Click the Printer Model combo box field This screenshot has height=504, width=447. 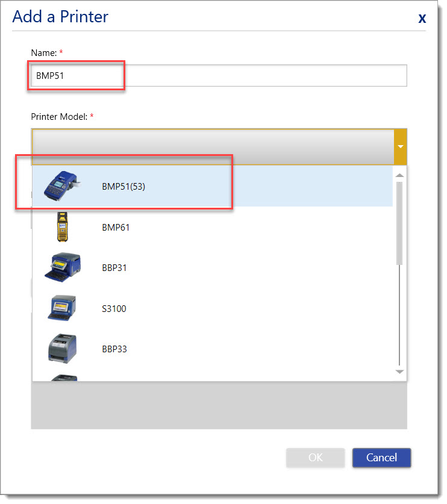(213, 146)
